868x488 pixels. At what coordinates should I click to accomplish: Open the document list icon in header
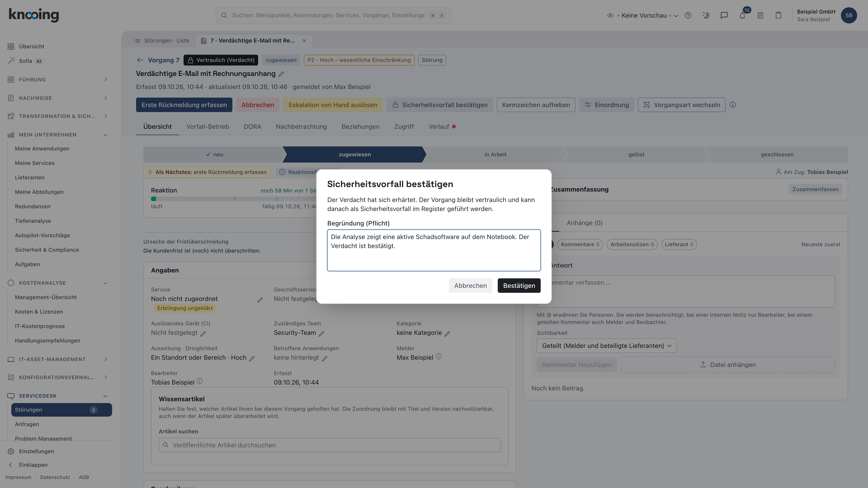[x=760, y=16]
